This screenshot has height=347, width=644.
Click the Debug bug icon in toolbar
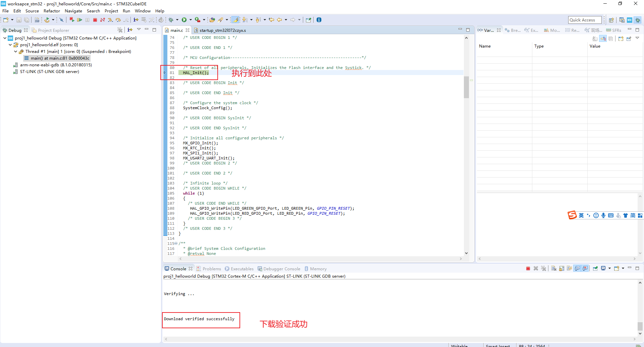coord(171,20)
